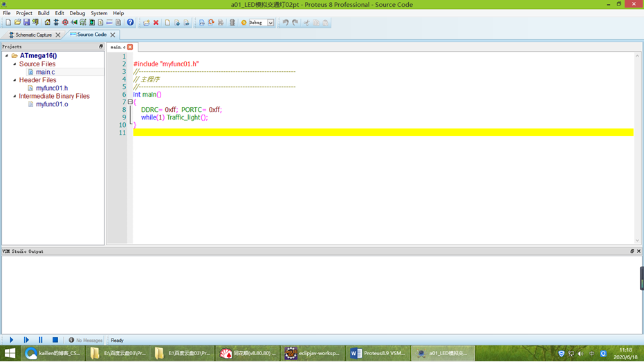Screen dimensions: 644x362
Task: Save the project with the floppy icon
Action: coord(26,23)
